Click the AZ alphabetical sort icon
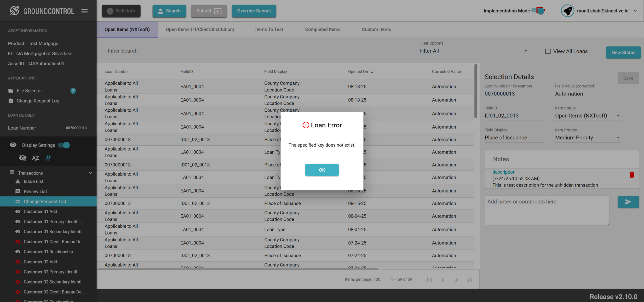The height and width of the screenshot is (302, 644). 35,158
